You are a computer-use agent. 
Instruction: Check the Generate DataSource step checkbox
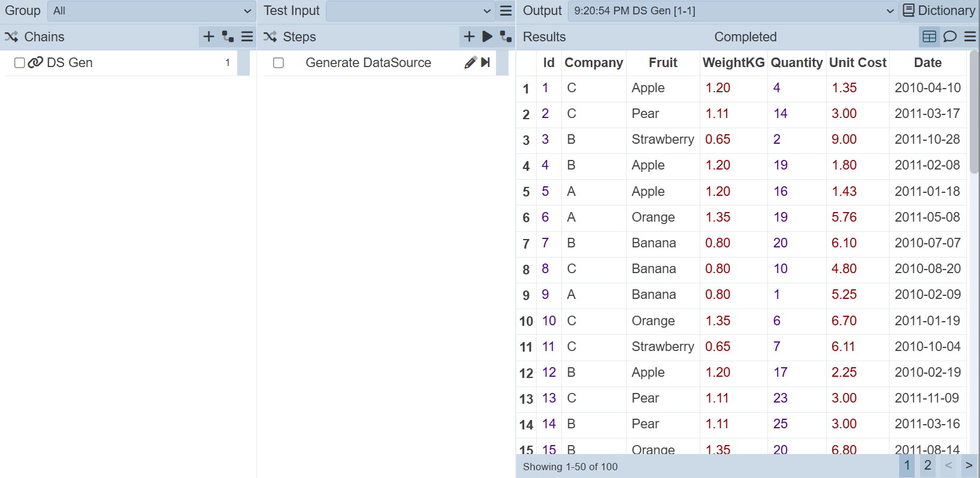tap(279, 63)
